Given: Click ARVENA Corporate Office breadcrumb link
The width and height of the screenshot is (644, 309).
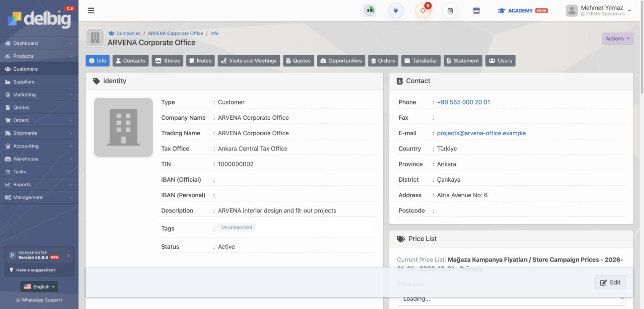Looking at the screenshot, I should tap(175, 33).
